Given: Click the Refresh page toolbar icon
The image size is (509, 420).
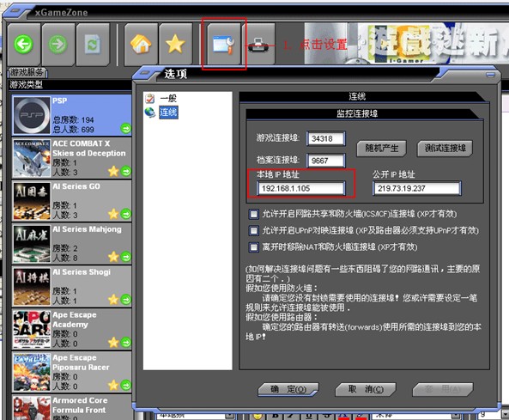Looking at the screenshot, I should tap(93, 44).
